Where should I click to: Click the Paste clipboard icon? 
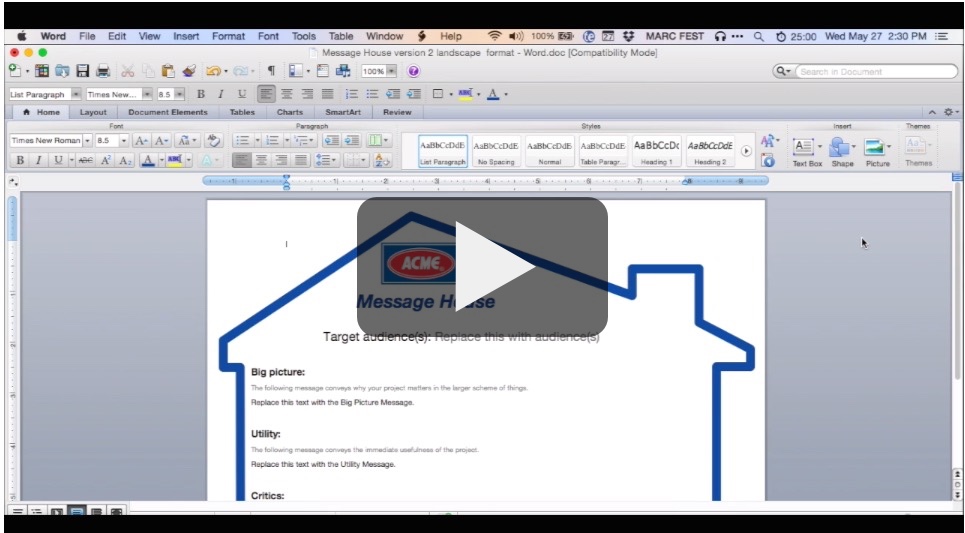click(x=168, y=71)
